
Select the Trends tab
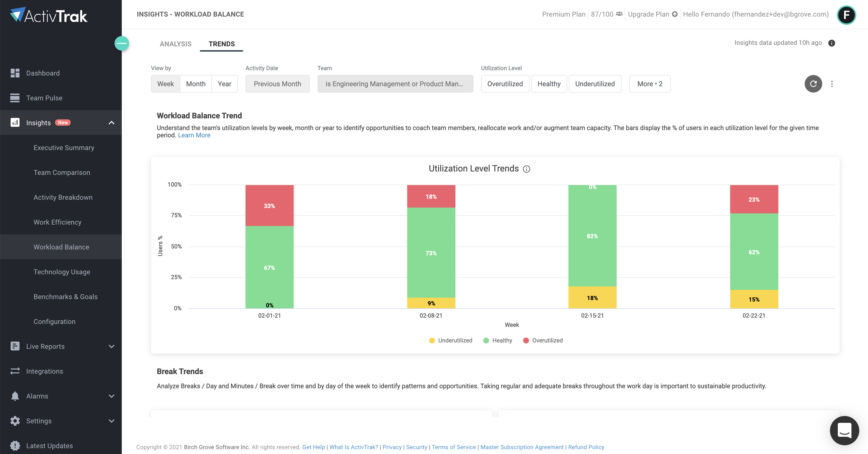click(221, 44)
